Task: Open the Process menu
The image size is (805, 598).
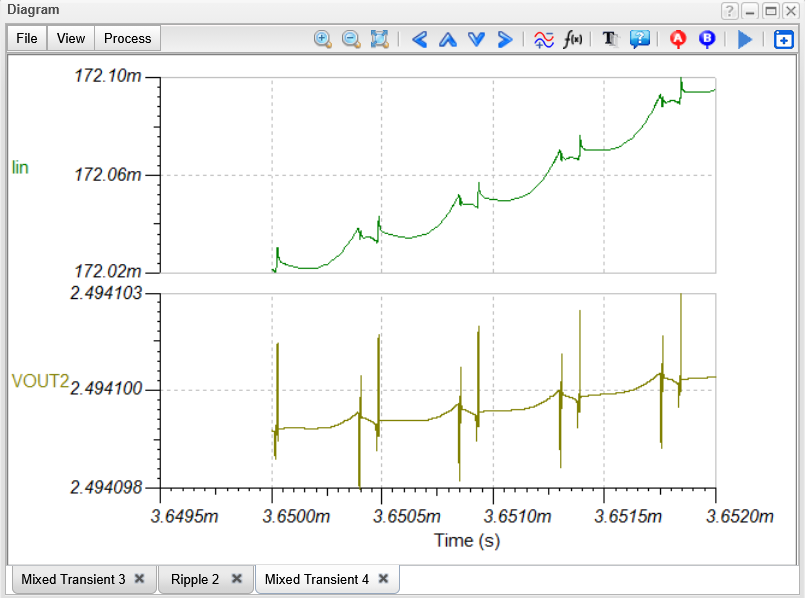Action: click(x=128, y=39)
